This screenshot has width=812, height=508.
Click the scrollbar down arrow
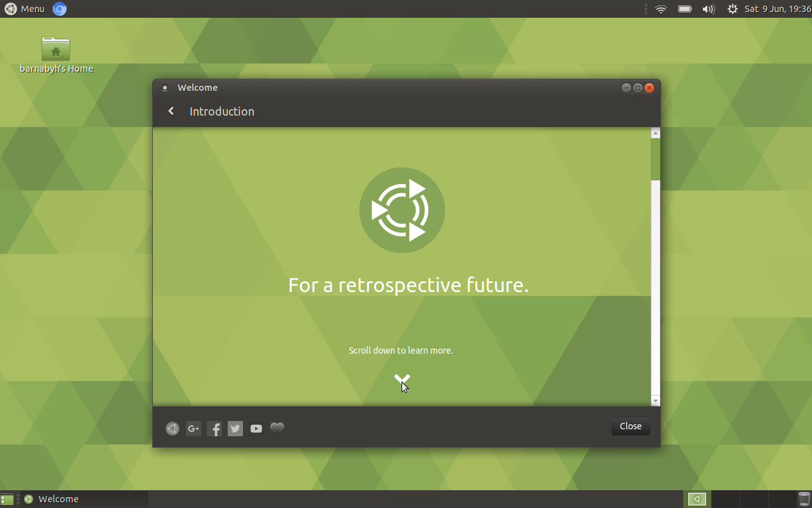655,401
